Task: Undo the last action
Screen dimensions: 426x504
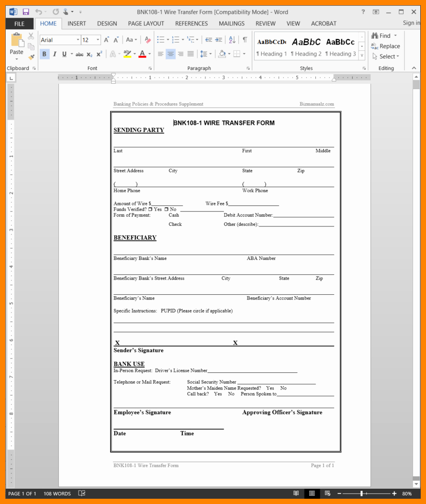Action: (x=39, y=12)
